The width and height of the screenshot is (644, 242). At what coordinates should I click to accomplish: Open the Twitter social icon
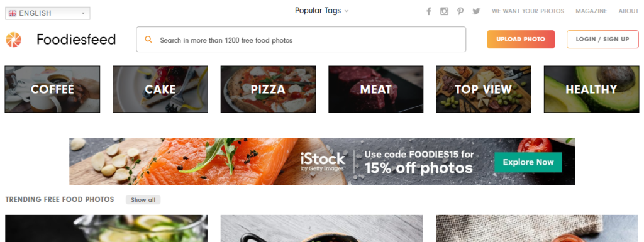(476, 11)
